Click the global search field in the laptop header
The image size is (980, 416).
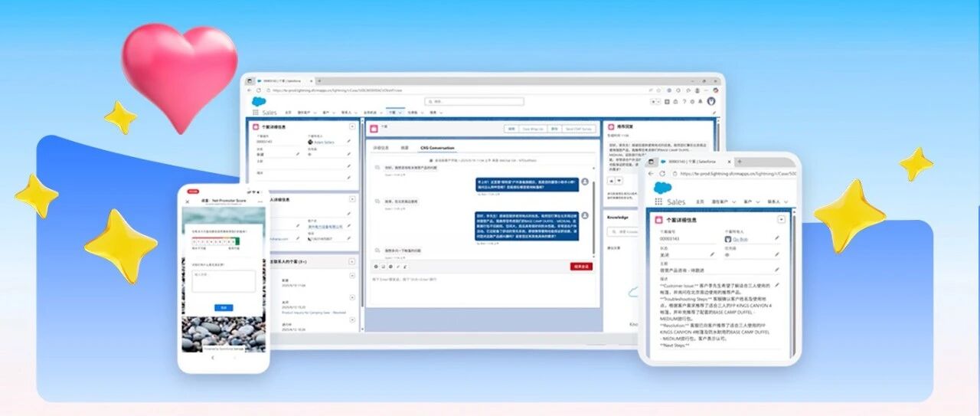474,101
